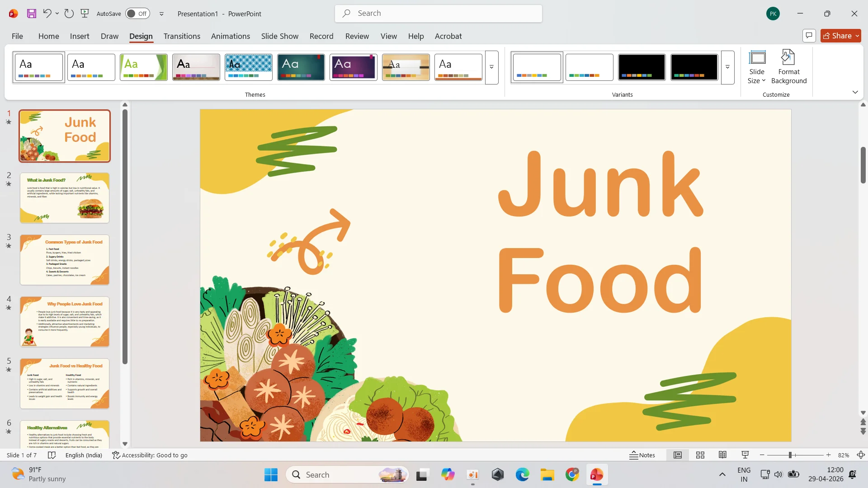The width and height of the screenshot is (868, 488).
Task: Start presentation from beginning icon
Action: [x=85, y=14]
